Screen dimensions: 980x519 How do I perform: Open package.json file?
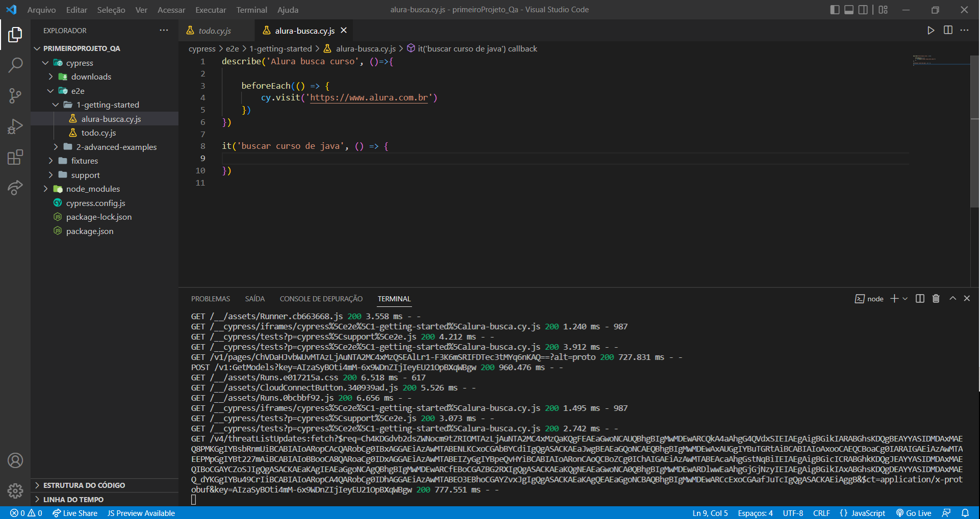(x=90, y=231)
